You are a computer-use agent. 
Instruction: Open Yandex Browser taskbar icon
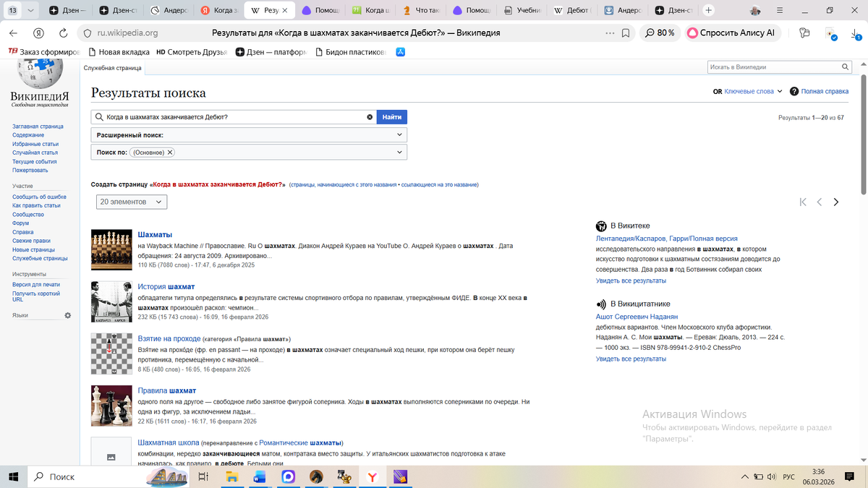[x=372, y=476]
